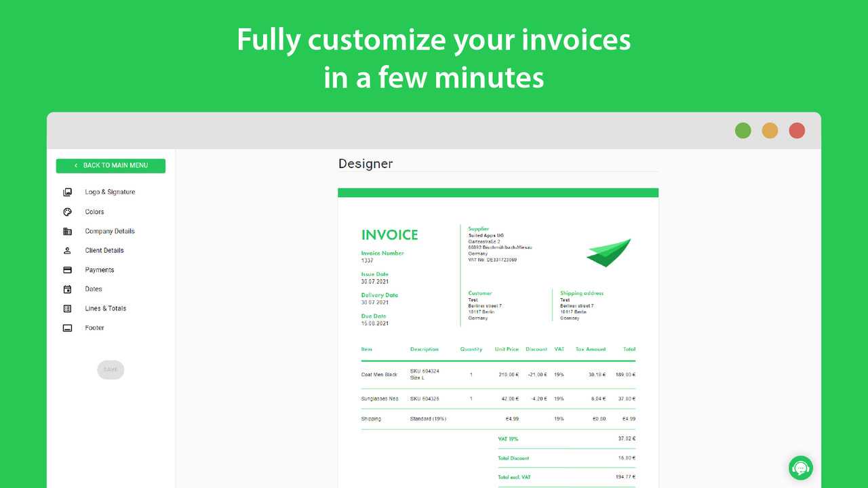Switch to the Dates section
Viewport: 868px width, 488px height.
(x=95, y=289)
